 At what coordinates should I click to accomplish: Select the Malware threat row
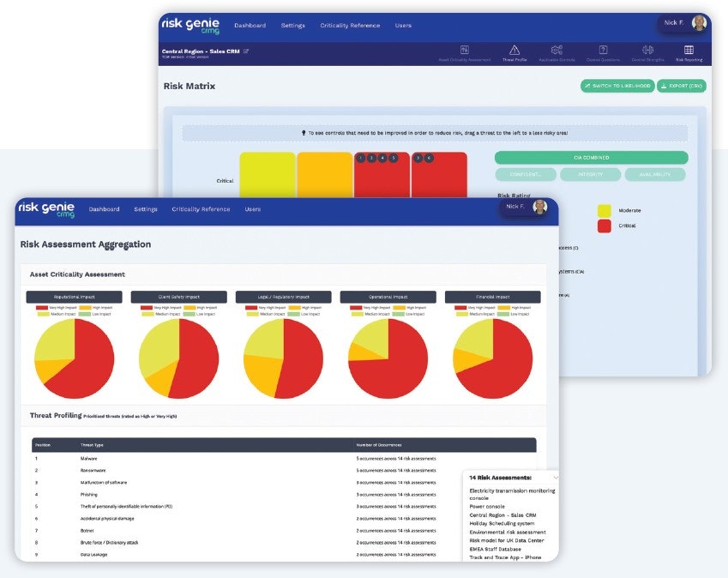pyautogui.click(x=284, y=458)
